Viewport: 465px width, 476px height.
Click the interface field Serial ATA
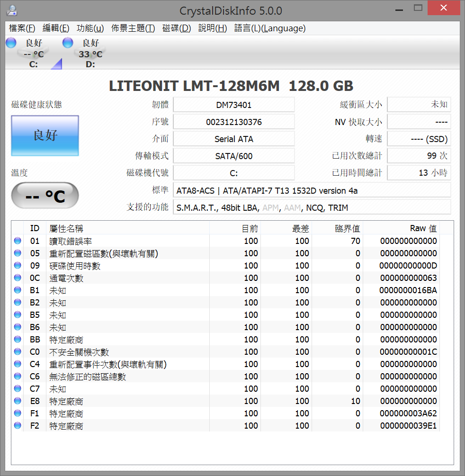pos(234,139)
